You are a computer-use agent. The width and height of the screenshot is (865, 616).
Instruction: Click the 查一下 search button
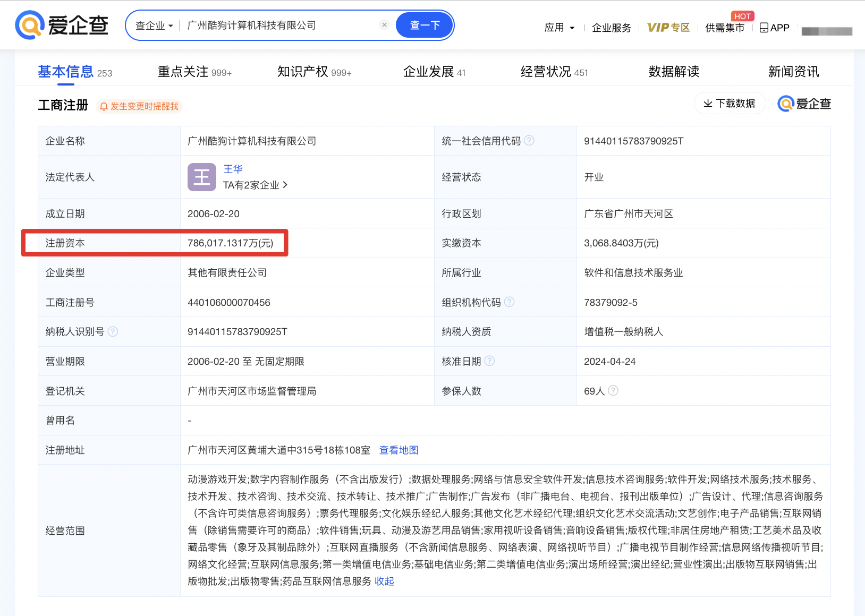pos(424,24)
